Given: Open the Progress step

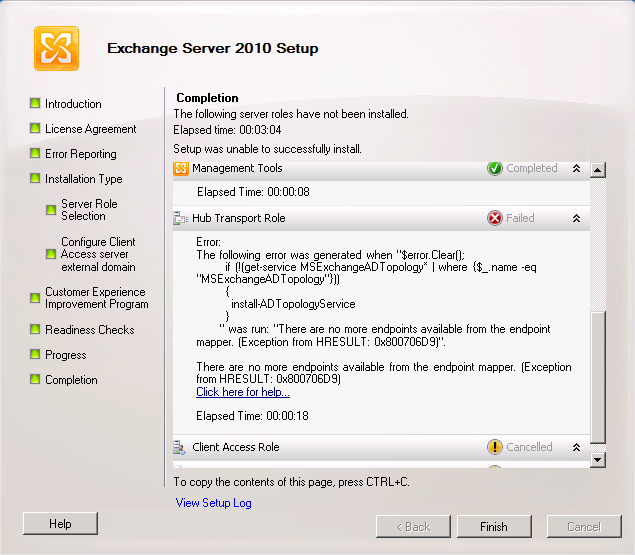Looking at the screenshot, I should [66, 355].
